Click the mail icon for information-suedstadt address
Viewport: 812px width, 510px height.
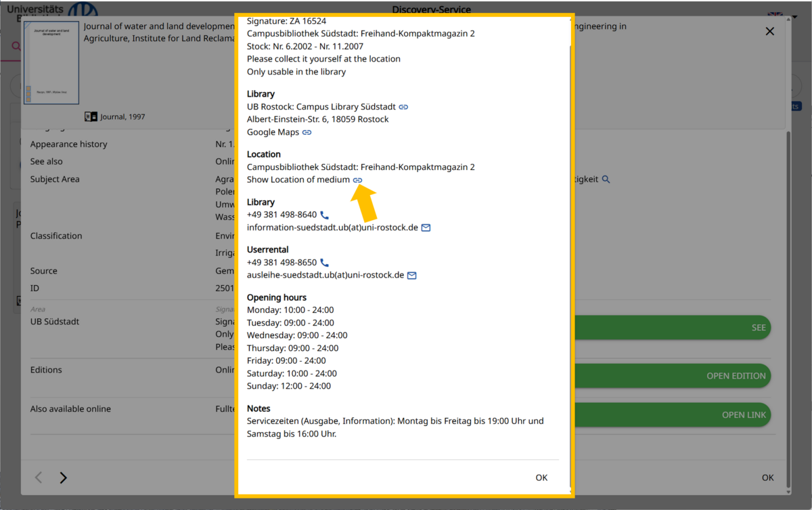426,228
